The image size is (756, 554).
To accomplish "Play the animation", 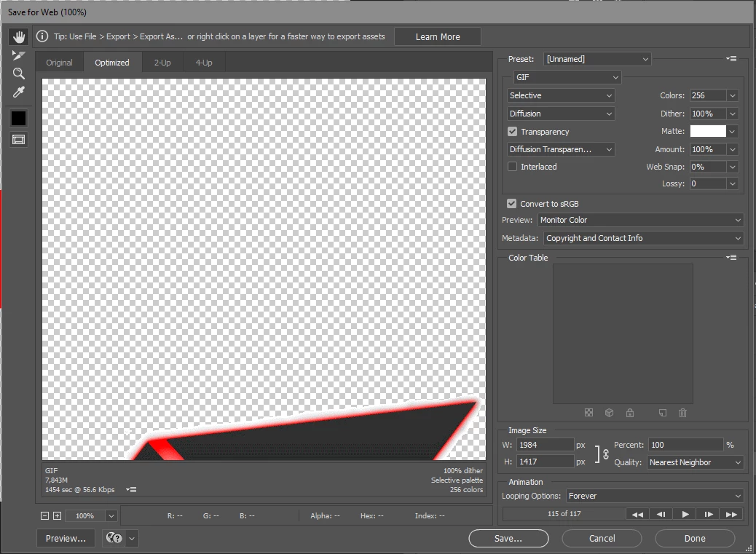I will pyautogui.click(x=685, y=515).
